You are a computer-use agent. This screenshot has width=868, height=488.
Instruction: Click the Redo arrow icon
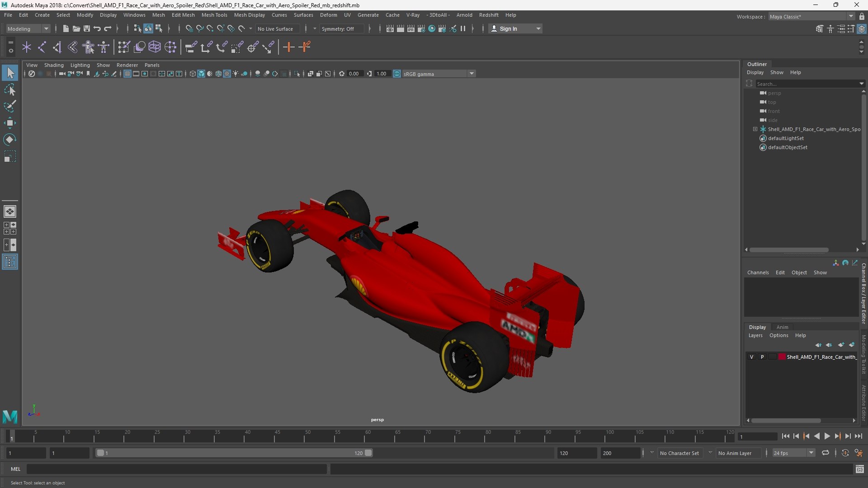point(108,28)
